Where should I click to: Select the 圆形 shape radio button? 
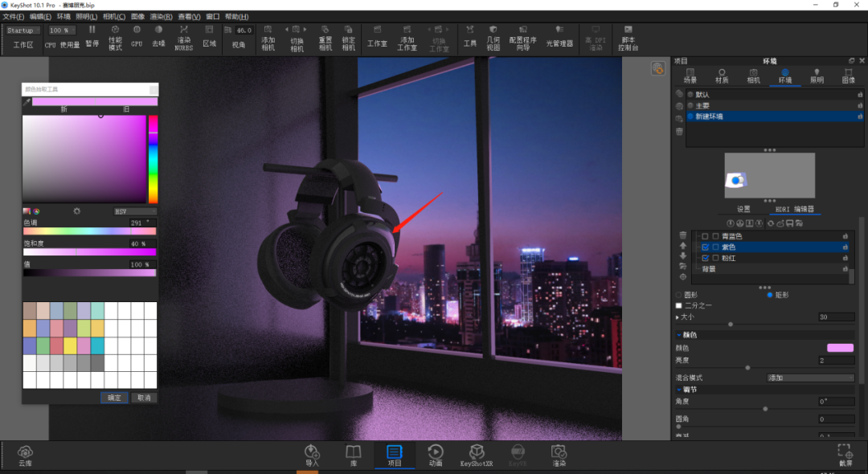pyautogui.click(x=678, y=295)
